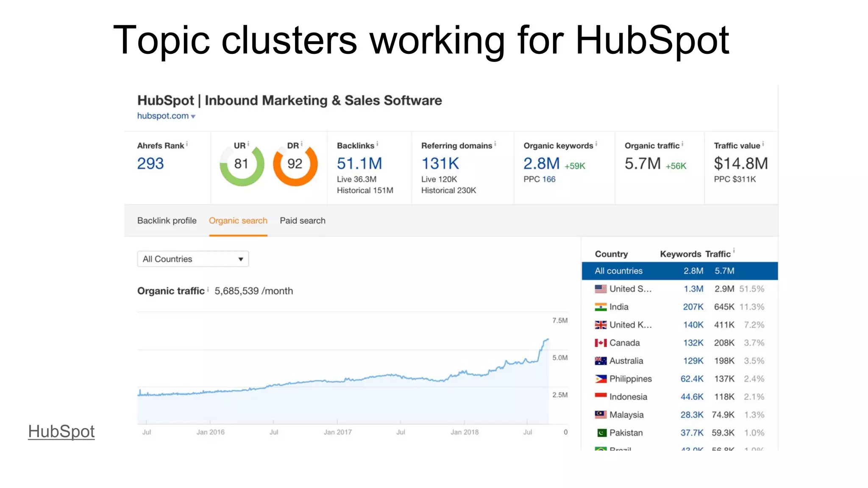Click the Referring domains info icon
Screen dimensions: 868x488
495,144
